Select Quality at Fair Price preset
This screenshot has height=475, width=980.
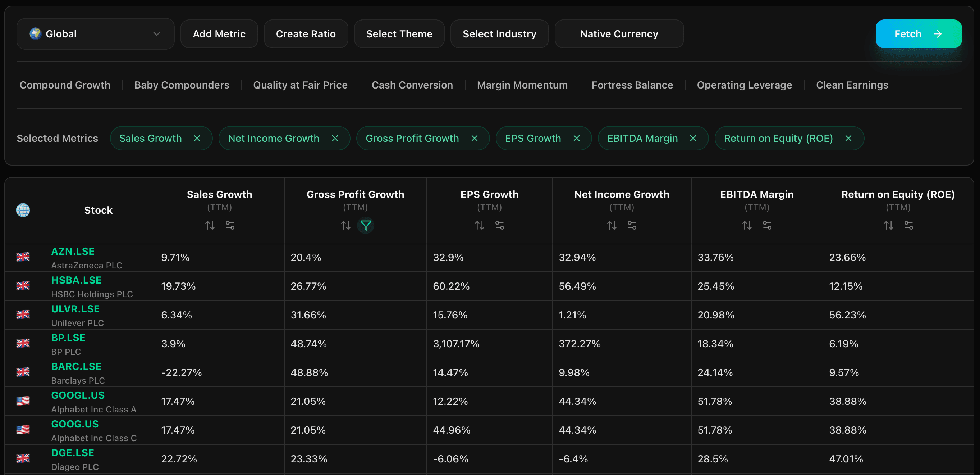[300, 85]
